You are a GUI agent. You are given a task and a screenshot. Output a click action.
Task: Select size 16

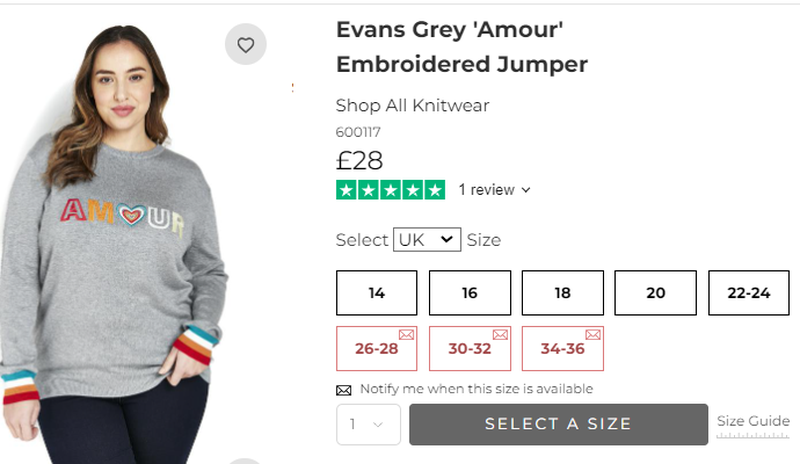point(469,293)
